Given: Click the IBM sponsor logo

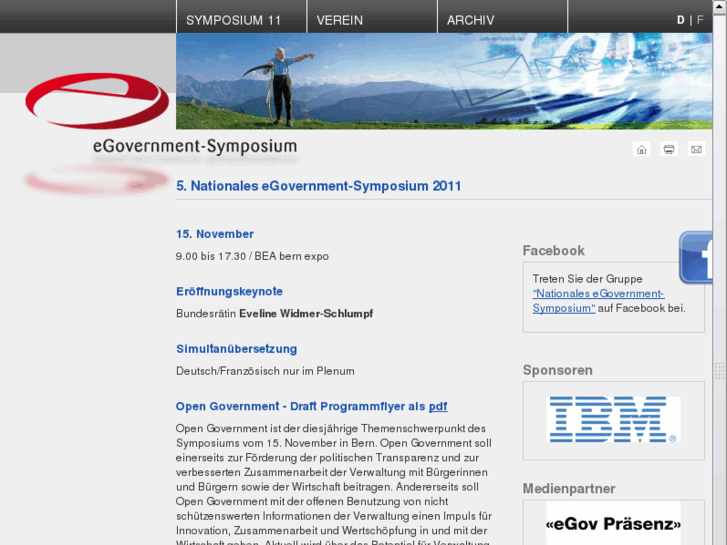Looking at the screenshot, I should click(612, 419).
